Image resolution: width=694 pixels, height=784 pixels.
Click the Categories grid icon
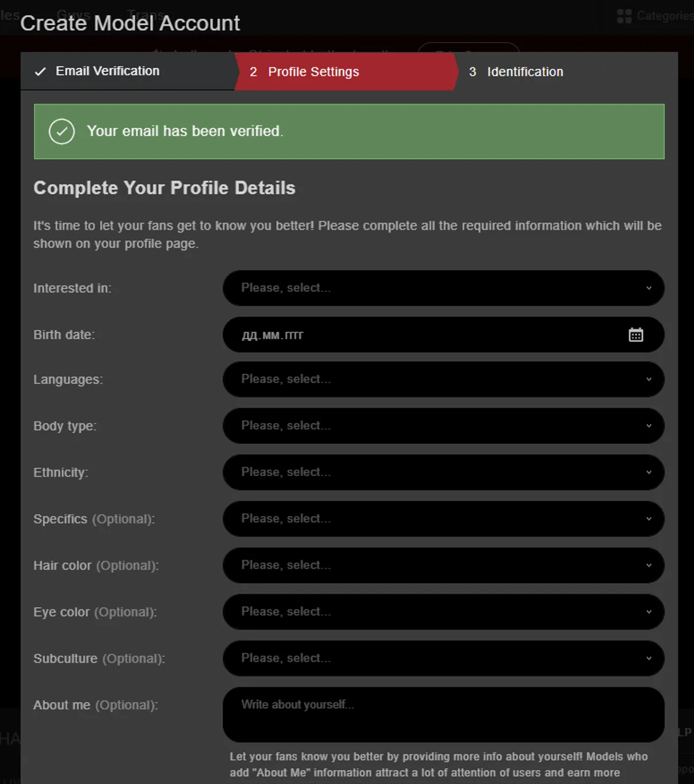click(x=624, y=16)
